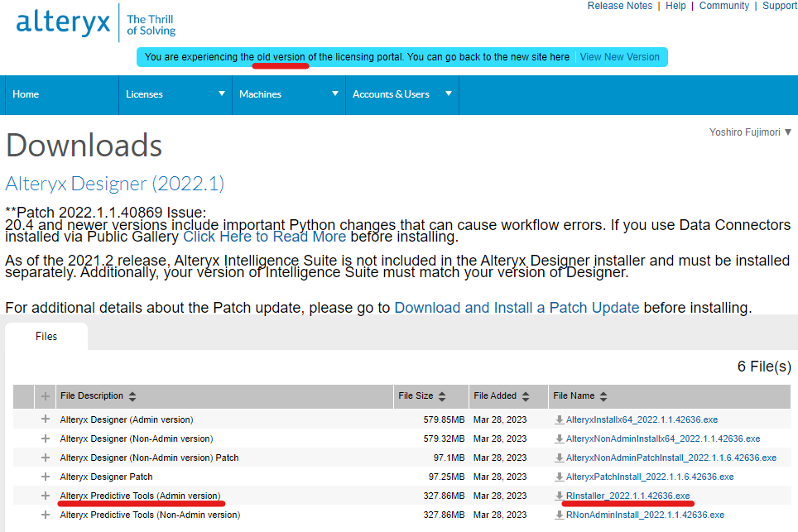Select Home in the navigation bar

click(x=26, y=94)
